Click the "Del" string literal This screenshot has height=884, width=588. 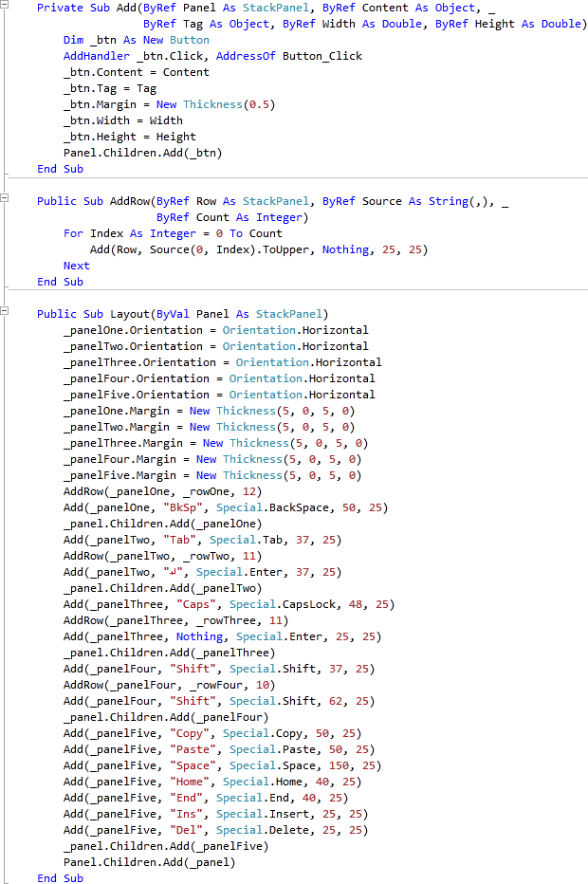[186, 830]
